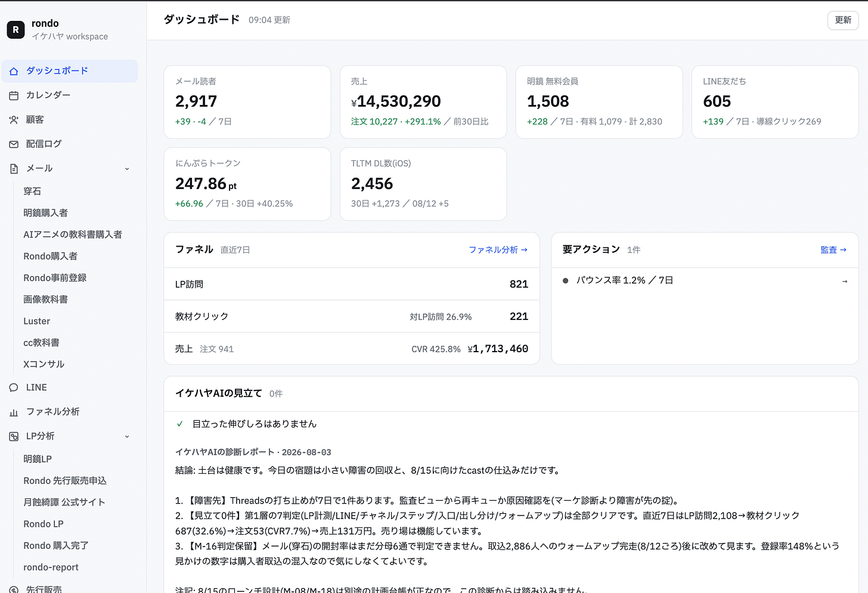The image size is (868, 593).
Task: Click the メール読者 stat card
Action: 247,102
